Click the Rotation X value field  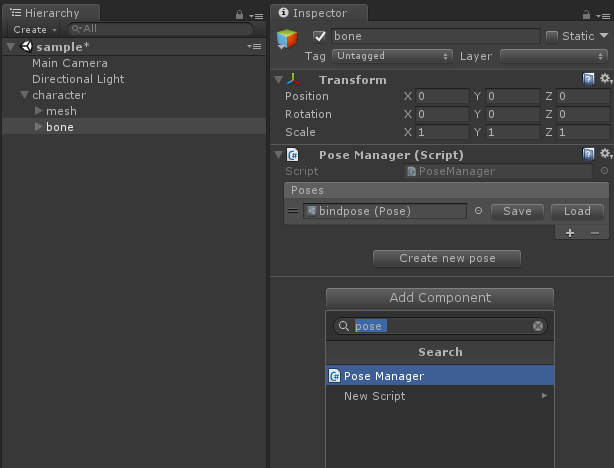click(442, 114)
